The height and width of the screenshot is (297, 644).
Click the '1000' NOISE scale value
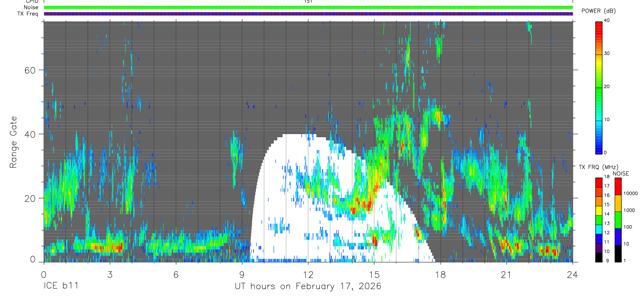(x=629, y=211)
